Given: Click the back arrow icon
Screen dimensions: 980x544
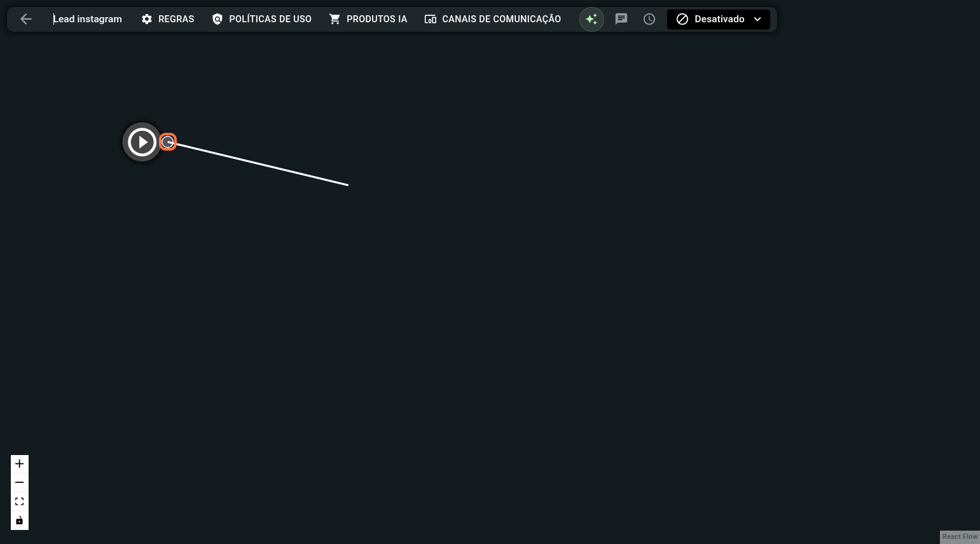Looking at the screenshot, I should tap(26, 19).
